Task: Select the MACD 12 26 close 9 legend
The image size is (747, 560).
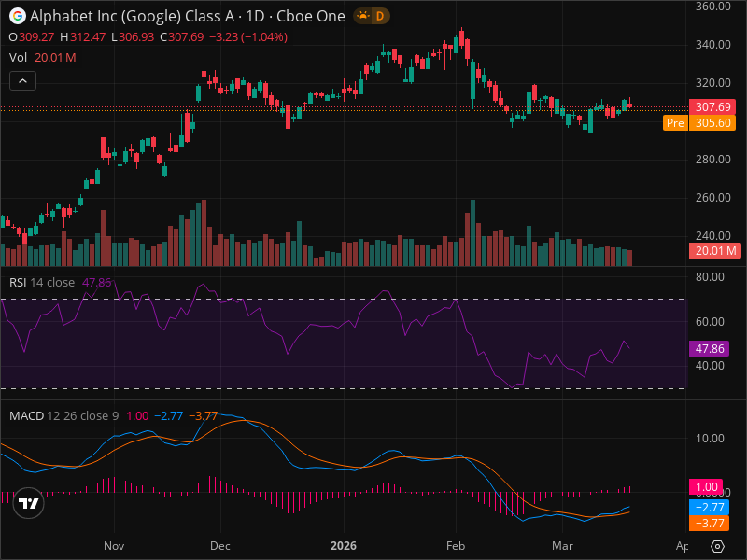Action: pos(63,415)
